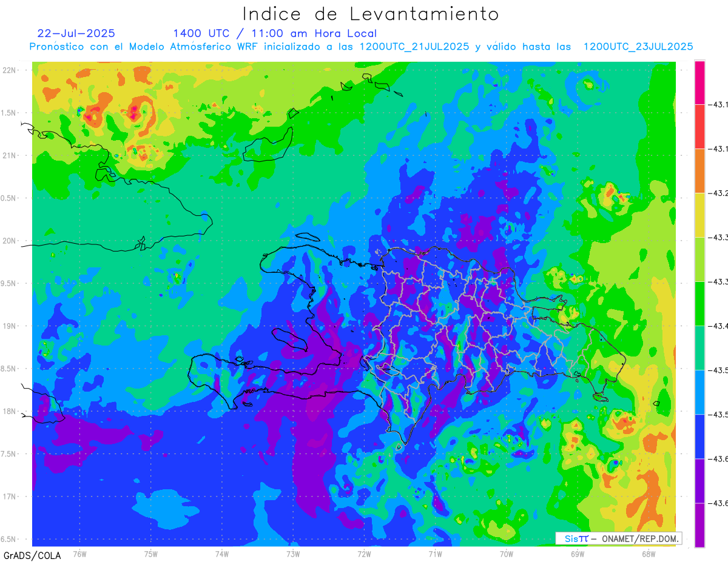Click the yellow swatch in the color bar

pyautogui.click(x=699, y=215)
